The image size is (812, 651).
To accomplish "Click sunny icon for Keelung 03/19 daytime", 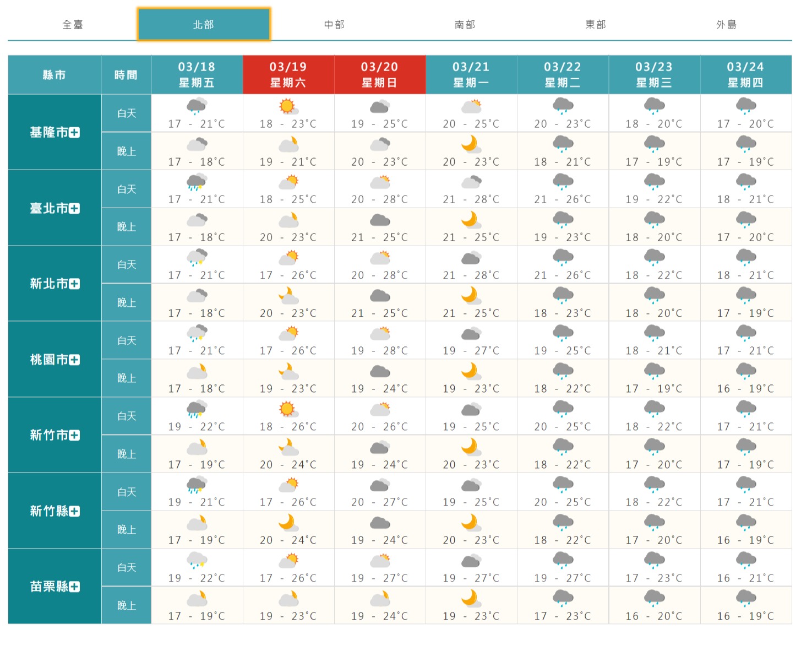I will (287, 106).
